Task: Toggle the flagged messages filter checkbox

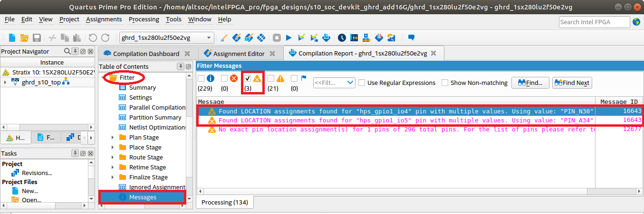Action: tap(294, 79)
